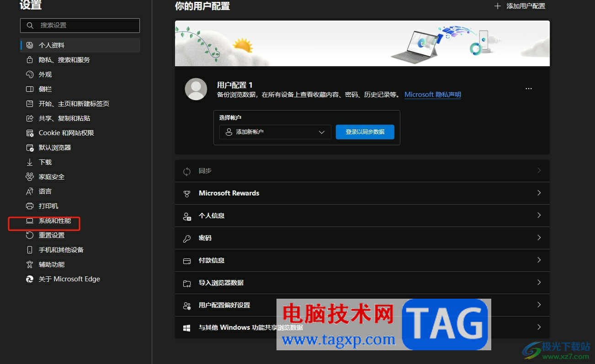
Task: Expand the 付款信息 row chevron
Action: pos(539,260)
